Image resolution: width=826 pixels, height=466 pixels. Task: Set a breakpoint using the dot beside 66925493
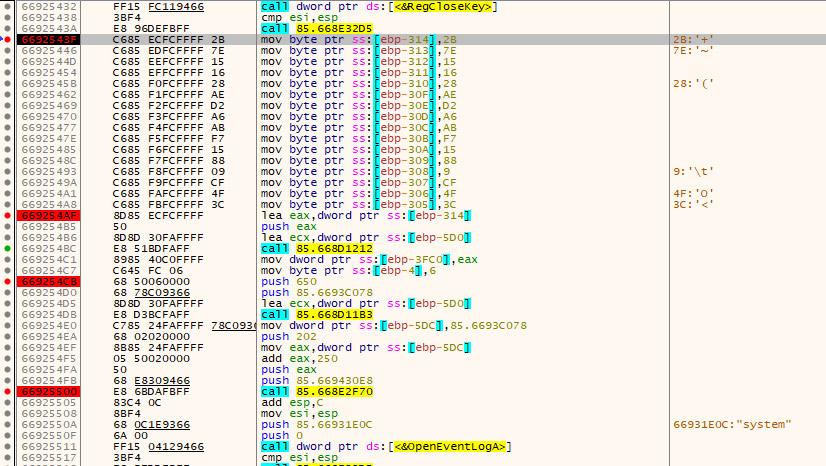(7, 172)
